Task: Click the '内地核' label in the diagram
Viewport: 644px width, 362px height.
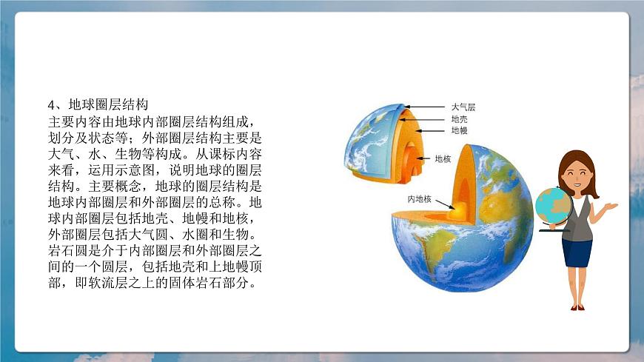Action: (x=419, y=199)
